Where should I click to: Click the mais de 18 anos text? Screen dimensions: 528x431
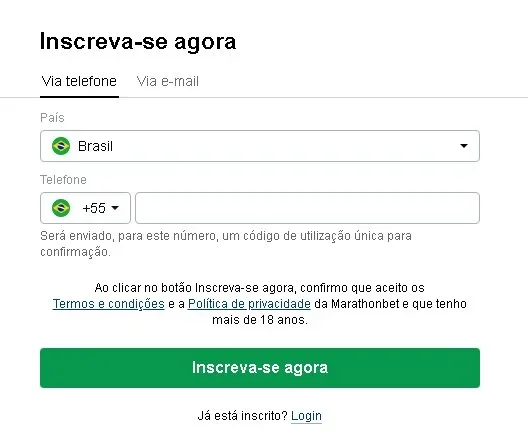pos(260,320)
